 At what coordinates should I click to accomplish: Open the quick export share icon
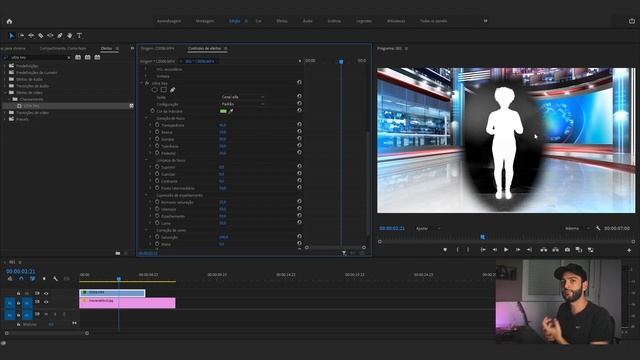click(631, 21)
